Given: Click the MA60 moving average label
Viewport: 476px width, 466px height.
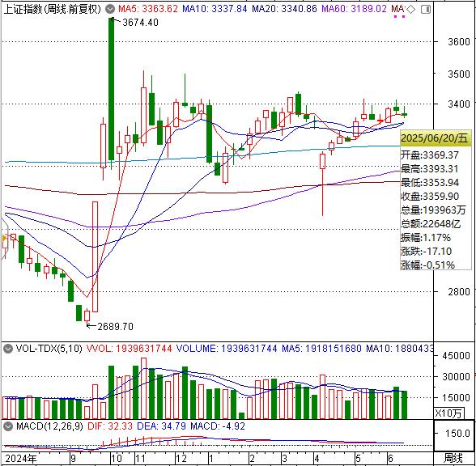Looking at the screenshot, I should point(354,9).
